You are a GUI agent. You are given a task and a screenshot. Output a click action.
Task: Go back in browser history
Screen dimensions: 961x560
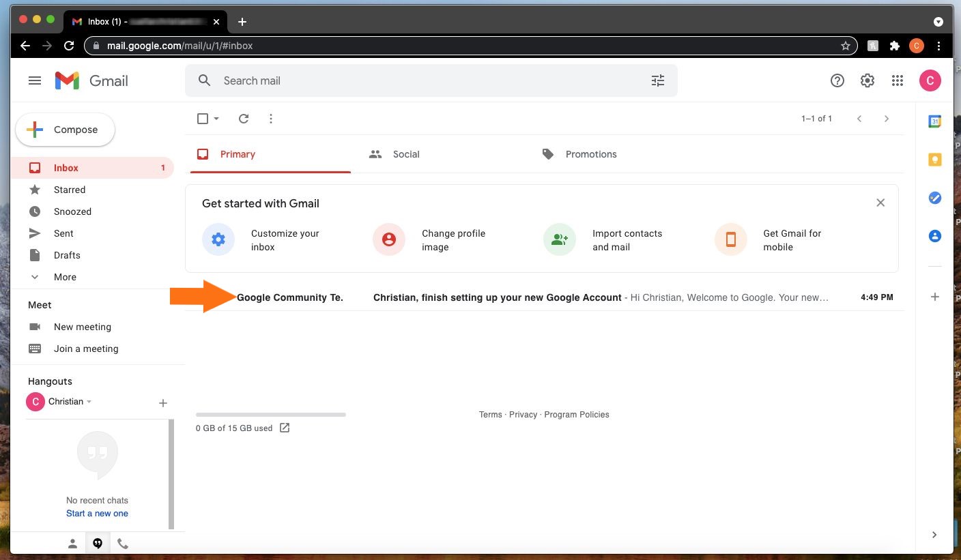tap(25, 46)
